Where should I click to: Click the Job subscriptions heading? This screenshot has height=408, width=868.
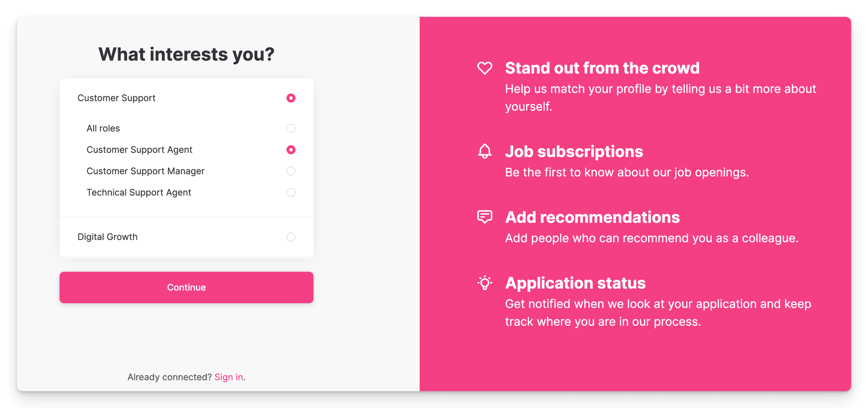pos(574,151)
